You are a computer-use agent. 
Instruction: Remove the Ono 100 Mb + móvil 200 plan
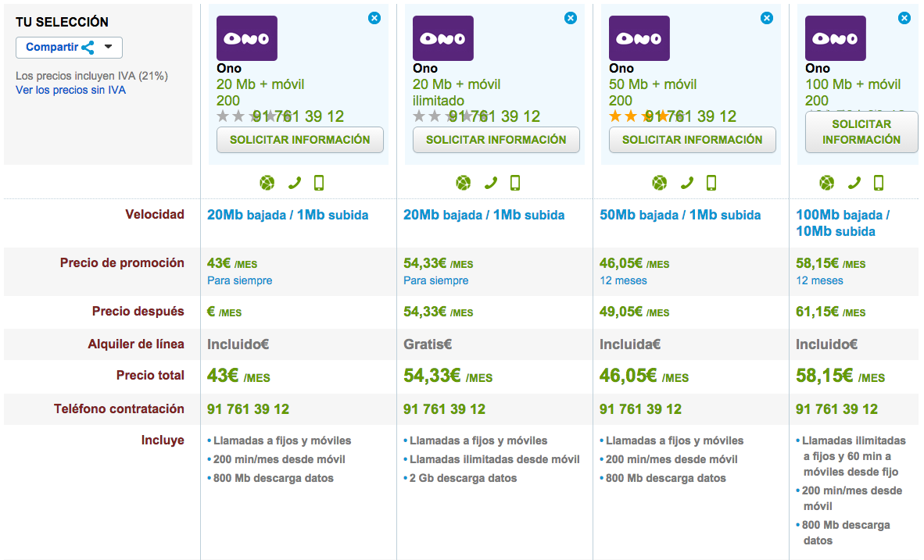[904, 18]
